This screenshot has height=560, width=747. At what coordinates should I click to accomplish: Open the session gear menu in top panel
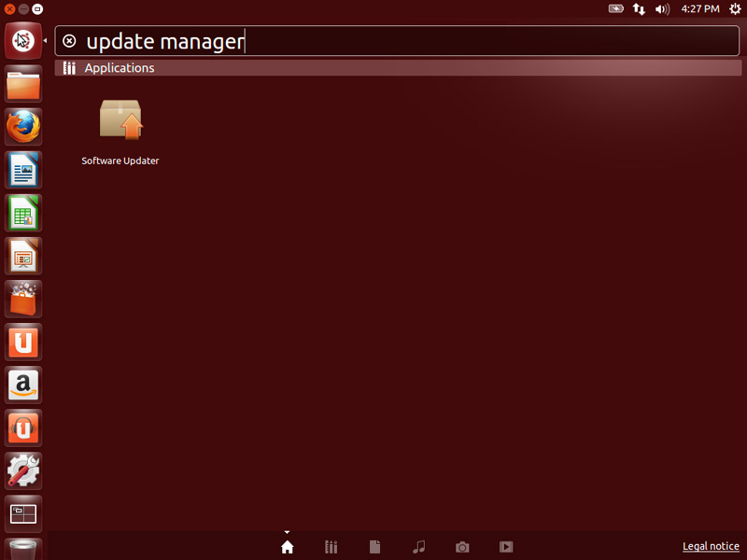coord(735,8)
